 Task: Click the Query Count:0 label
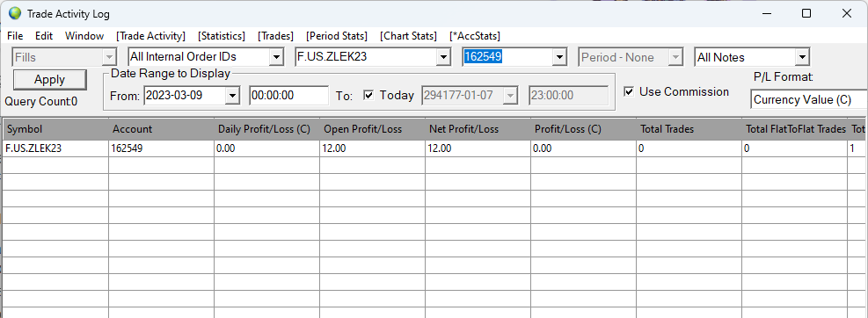41,102
